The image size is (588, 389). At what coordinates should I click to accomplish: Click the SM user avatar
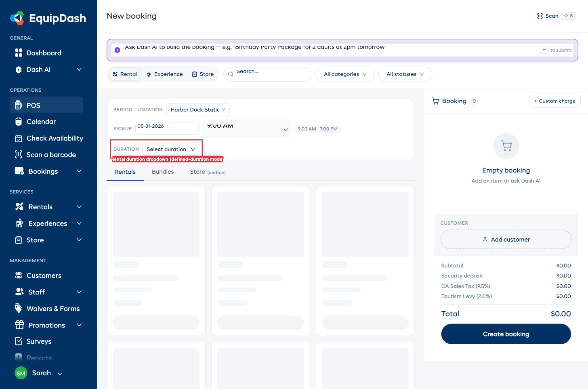pos(21,373)
